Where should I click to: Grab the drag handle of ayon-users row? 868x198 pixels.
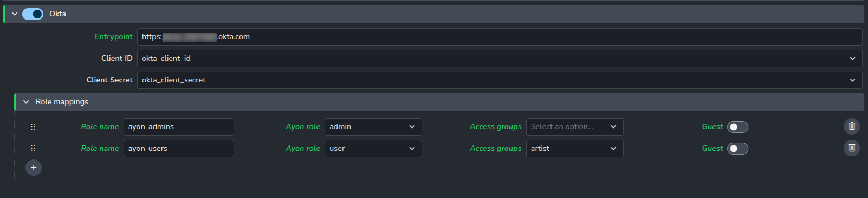(33, 148)
